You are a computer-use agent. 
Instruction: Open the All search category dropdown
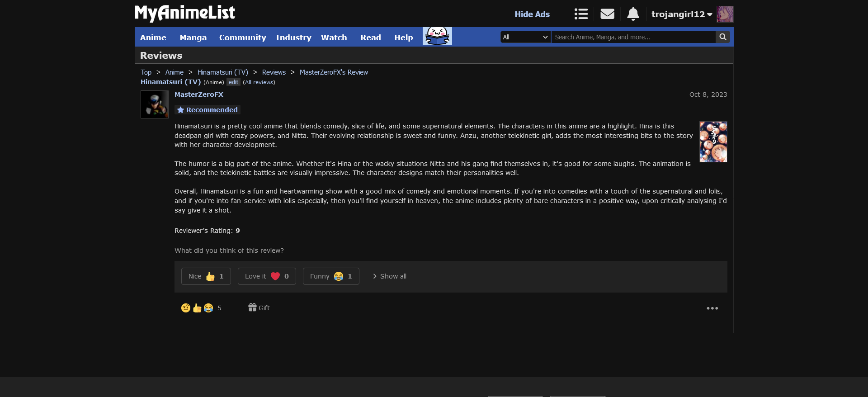pos(525,37)
